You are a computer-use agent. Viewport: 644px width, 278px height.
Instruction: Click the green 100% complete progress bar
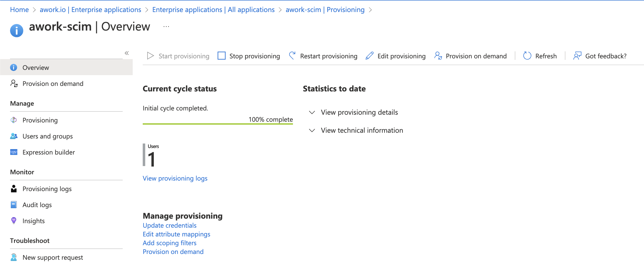click(218, 124)
